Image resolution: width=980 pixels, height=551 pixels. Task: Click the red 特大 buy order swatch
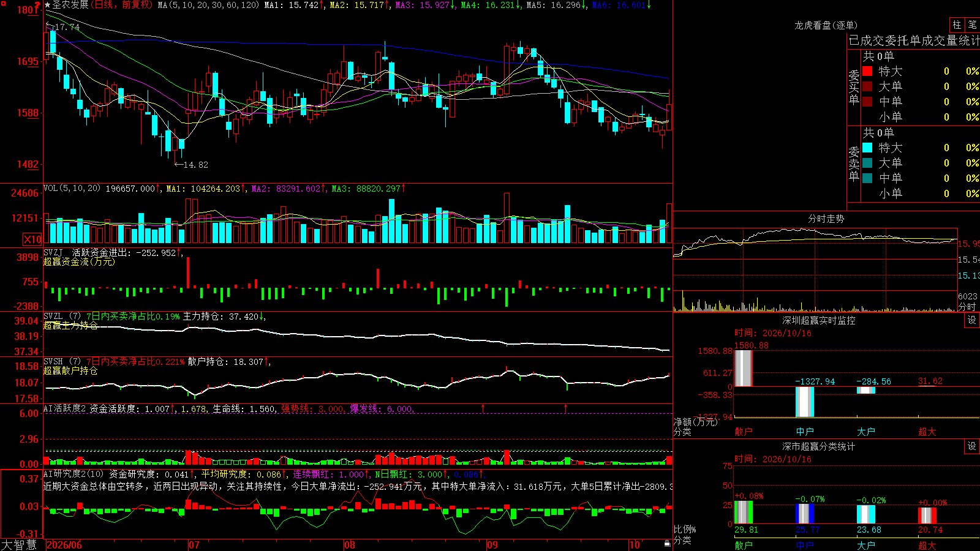point(867,71)
